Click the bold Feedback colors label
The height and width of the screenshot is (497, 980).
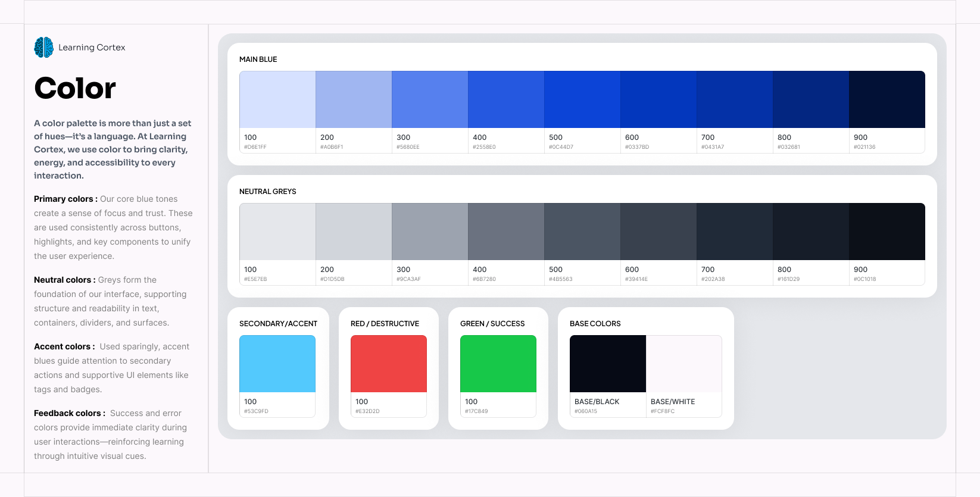click(68, 413)
